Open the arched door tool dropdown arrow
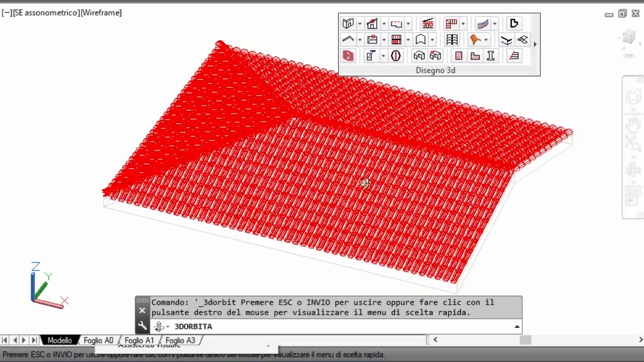 click(x=432, y=40)
